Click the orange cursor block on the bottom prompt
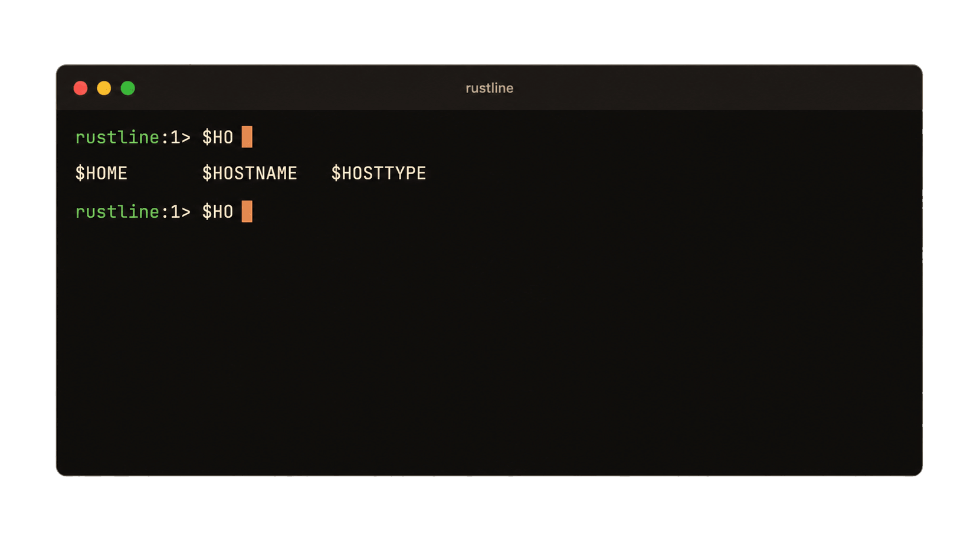The image size is (980, 559). [x=247, y=211]
